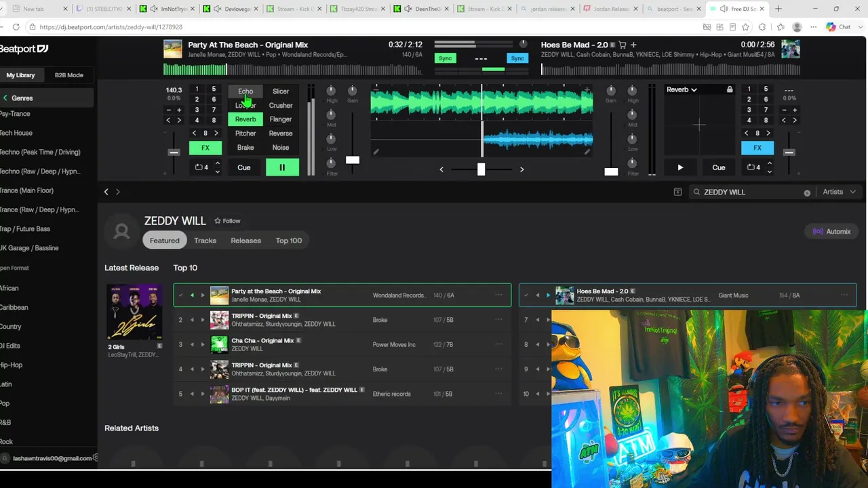Screen dimensions: 868x488
Task: Open the right deck Reverb effect dropdown
Action: pos(682,89)
